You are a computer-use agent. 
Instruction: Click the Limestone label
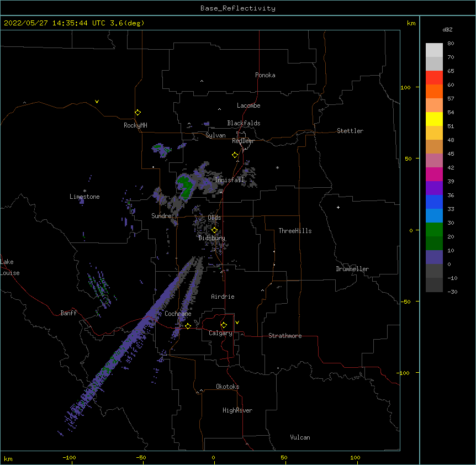click(84, 197)
